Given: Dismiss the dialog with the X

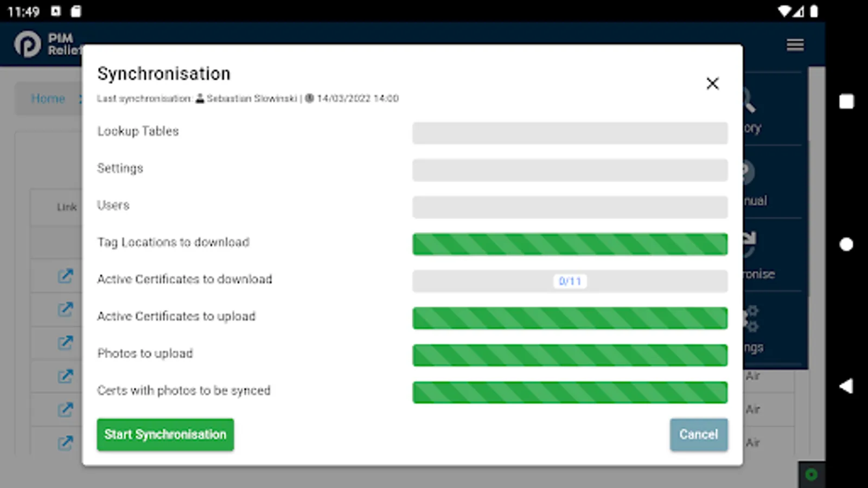Looking at the screenshot, I should pos(712,84).
